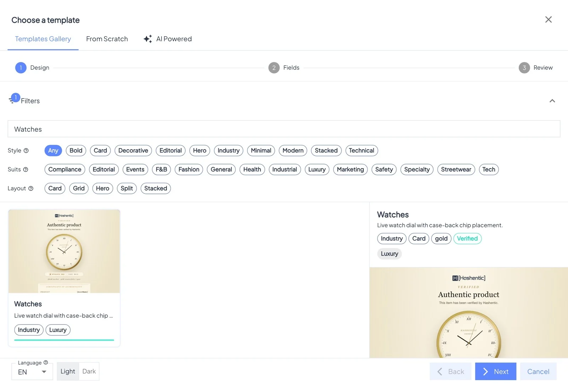Click the Luxury chip in preview panel
Image resolution: width=568 pixels, height=392 pixels.
coord(389,254)
